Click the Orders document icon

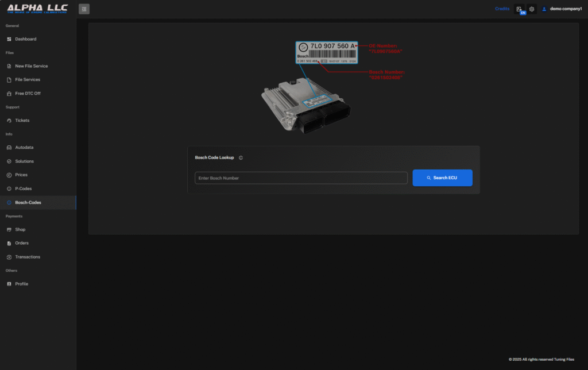9,243
